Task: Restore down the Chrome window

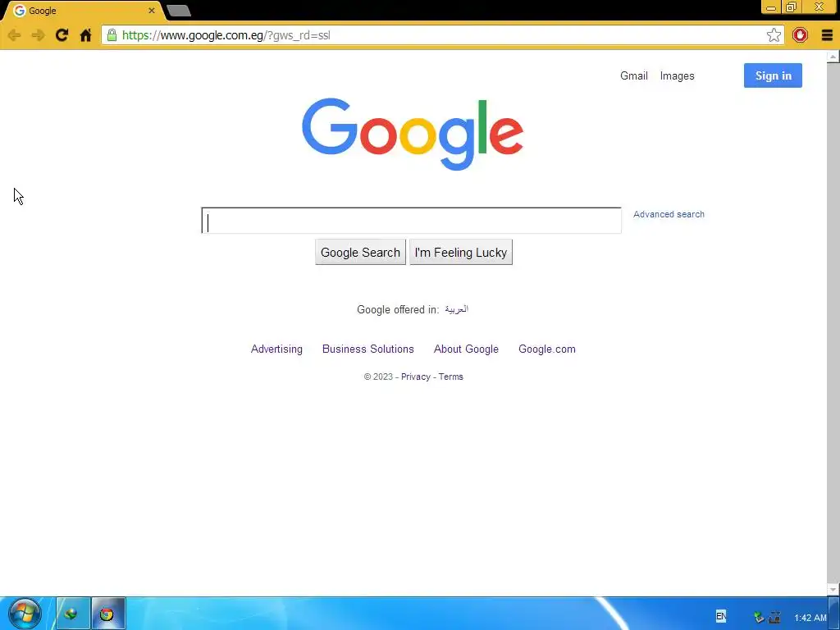Action: point(791,7)
